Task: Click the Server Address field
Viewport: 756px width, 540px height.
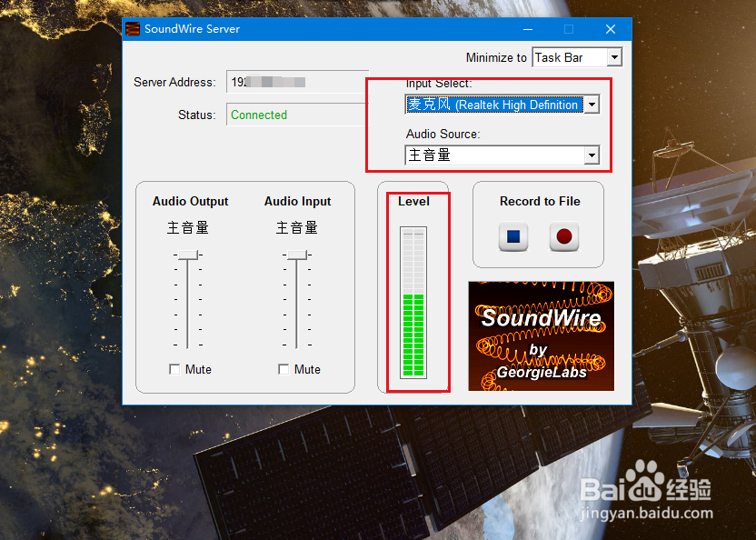Action: click(297, 82)
